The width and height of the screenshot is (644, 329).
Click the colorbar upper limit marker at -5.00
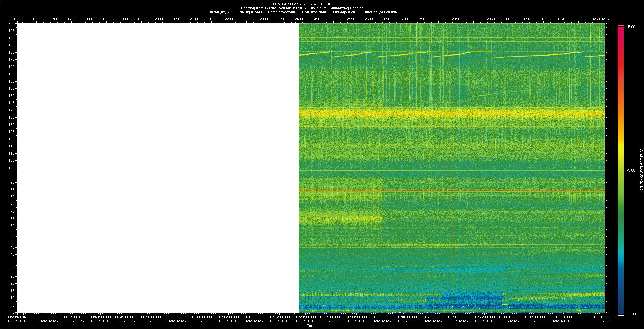coord(621,26)
